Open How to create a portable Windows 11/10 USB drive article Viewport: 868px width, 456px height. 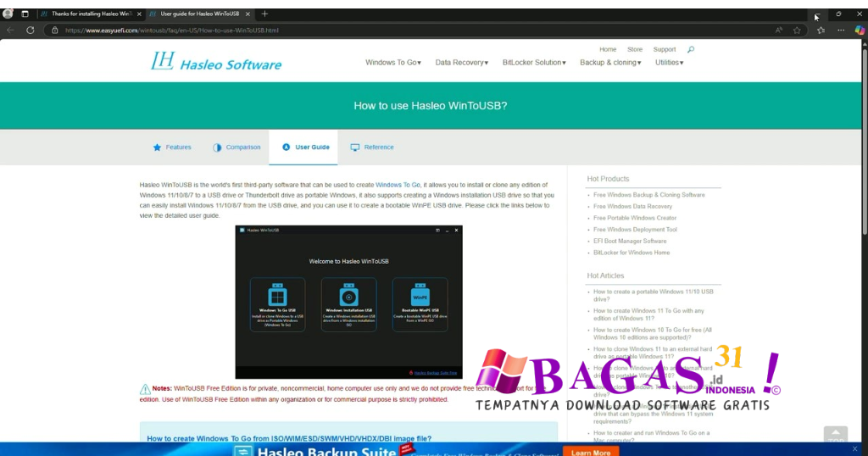654,296
